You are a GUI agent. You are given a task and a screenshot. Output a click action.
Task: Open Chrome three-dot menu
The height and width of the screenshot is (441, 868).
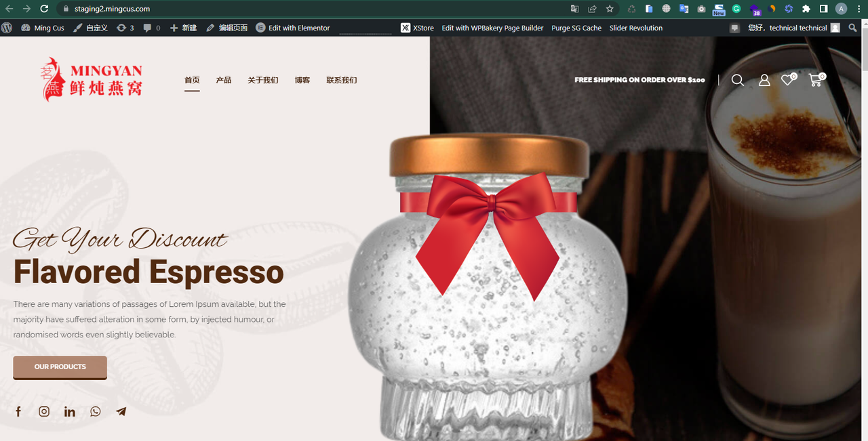click(859, 9)
